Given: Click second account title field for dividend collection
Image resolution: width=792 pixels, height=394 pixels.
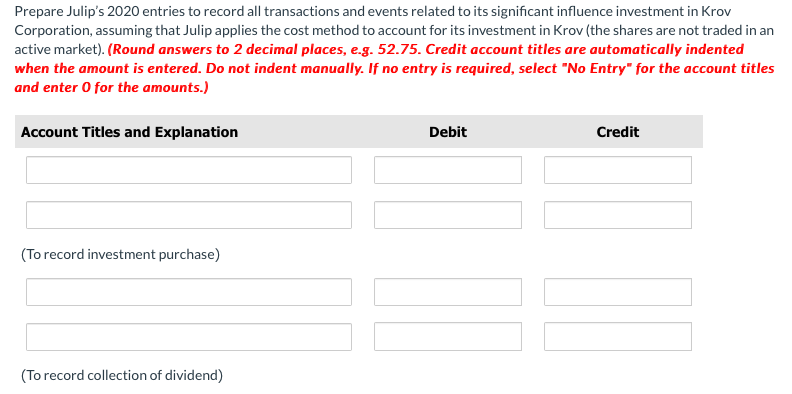Looking at the screenshot, I should [x=189, y=337].
